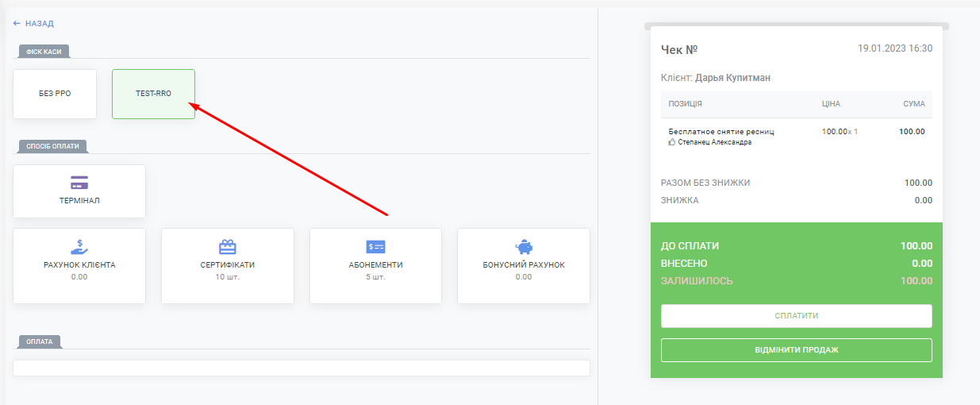Image resolution: width=980 pixels, height=405 pixels.
Task: Choose СЕРТИФІКАТИ payment option
Action: click(x=228, y=266)
